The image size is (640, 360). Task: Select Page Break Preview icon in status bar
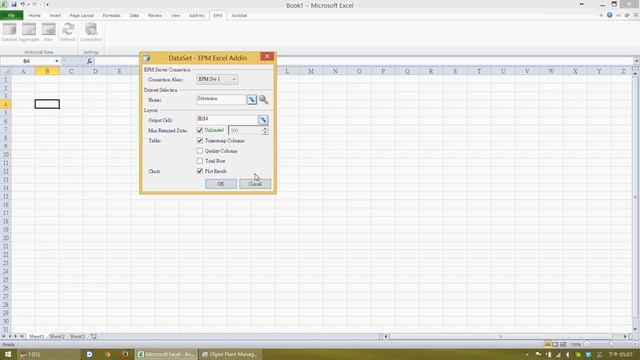coord(563,344)
